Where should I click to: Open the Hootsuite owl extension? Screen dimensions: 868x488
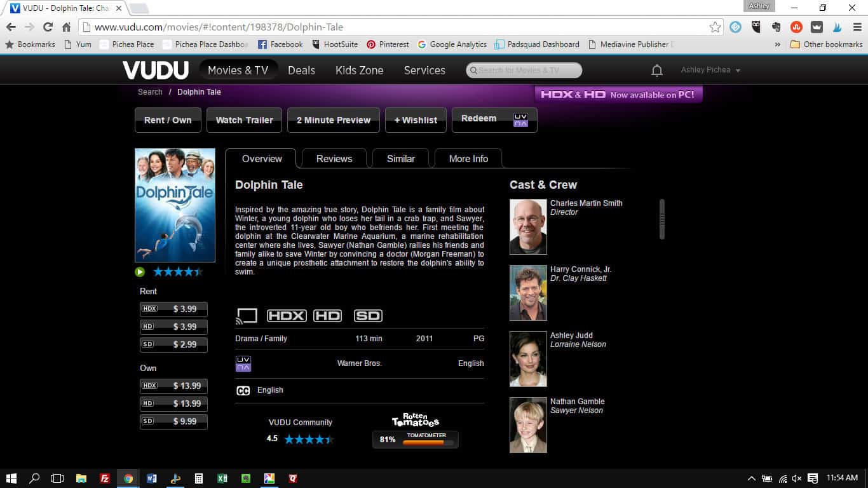[x=756, y=27]
